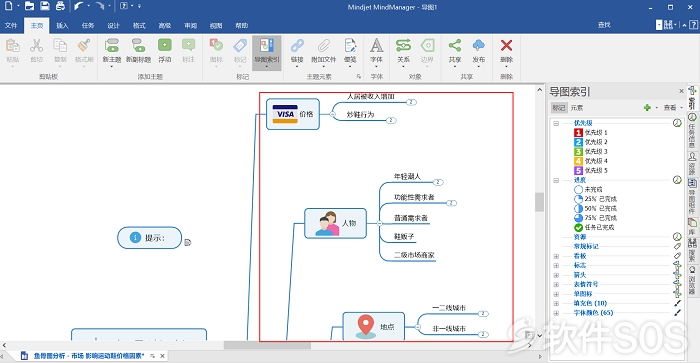Screen dimensions: 700x363
Task: Insert a floating topic (浮动)
Action: click(x=165, y=51)
